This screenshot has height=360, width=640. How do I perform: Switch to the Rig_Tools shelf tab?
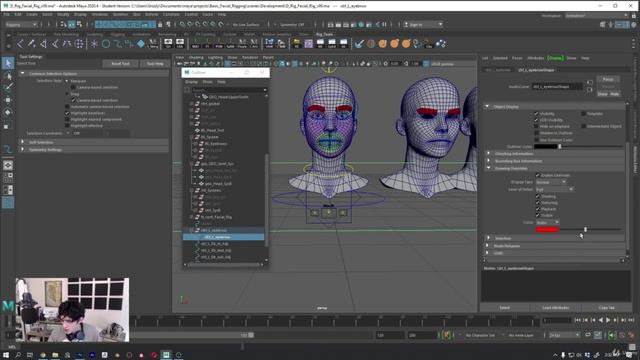click(324, 34)
